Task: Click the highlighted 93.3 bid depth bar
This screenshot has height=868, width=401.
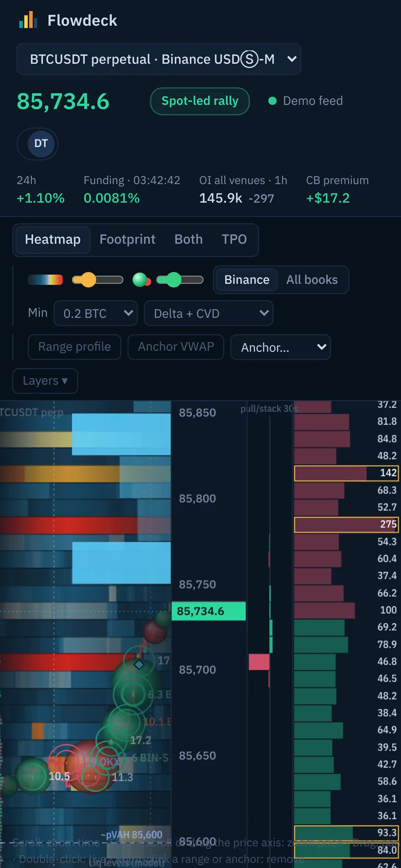Action: tap(347, 833)
